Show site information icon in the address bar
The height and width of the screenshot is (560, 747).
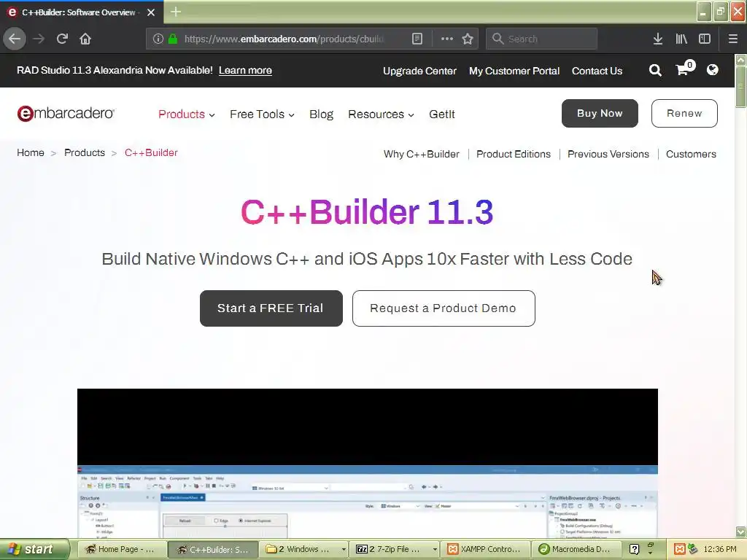158,39
